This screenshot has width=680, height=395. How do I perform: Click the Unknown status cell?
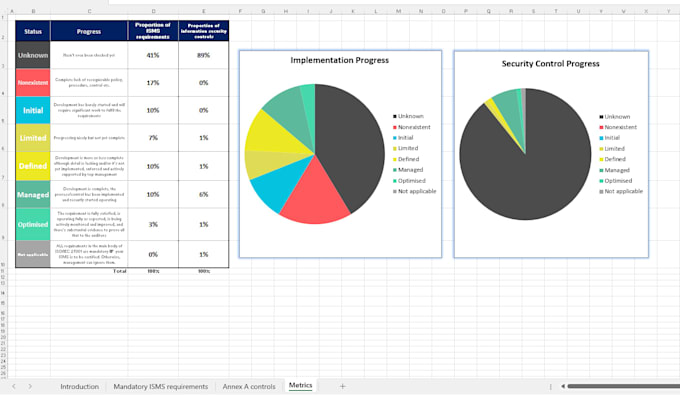tap(33, 55)
